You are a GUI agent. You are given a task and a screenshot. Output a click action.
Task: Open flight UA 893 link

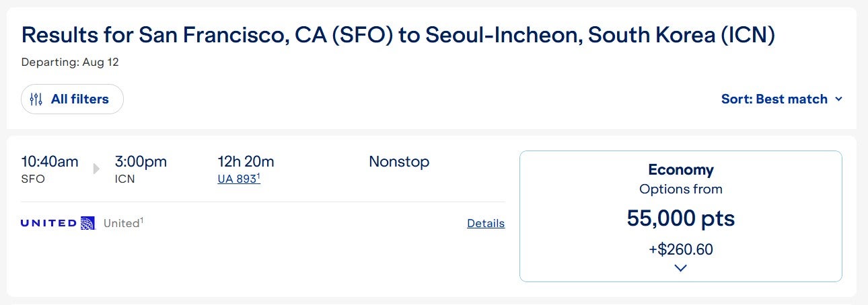point(238,179)
